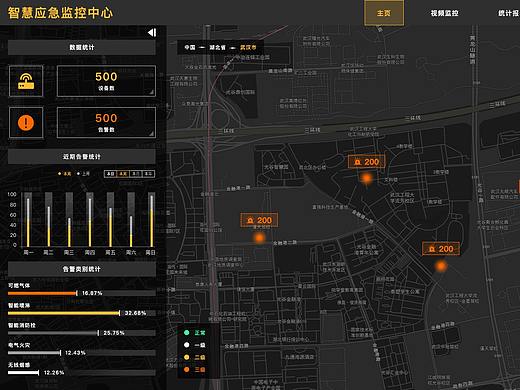The image size is (520, 390).
Task: Click the green 正常 legend dot
Action: pyautogui.click(x=187, y=332)
